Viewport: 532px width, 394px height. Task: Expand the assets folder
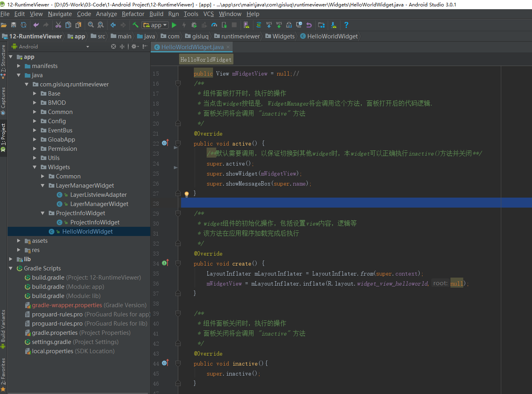pos(19,240)
